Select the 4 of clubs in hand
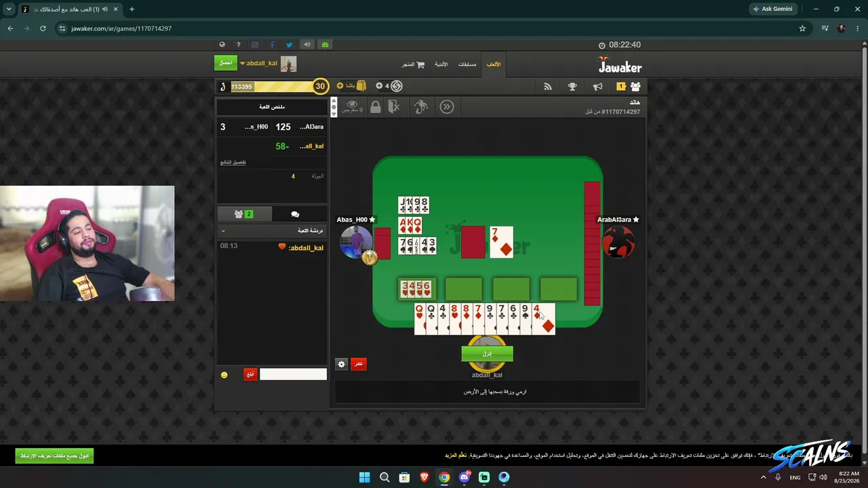 443,319
